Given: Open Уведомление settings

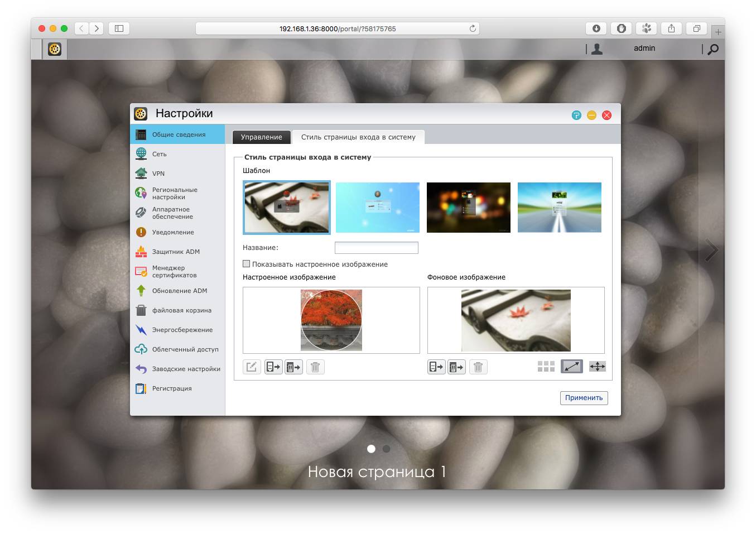Looking at the screenshot, I should [177, 232].
